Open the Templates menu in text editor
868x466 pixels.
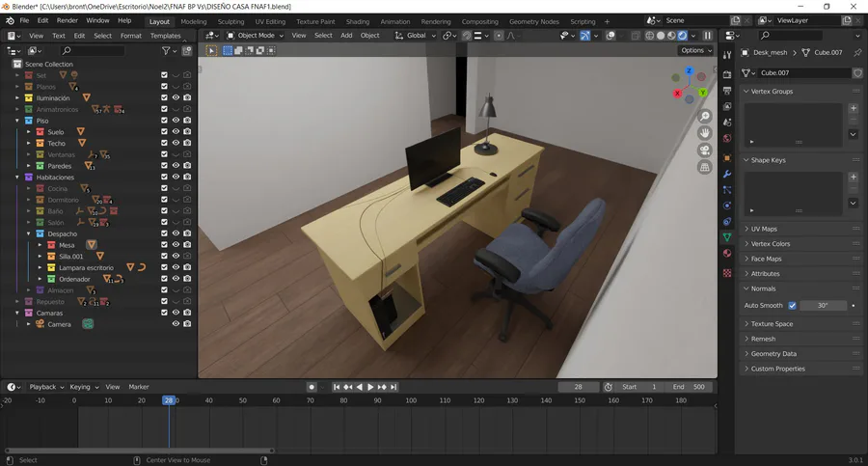[166, 36]
